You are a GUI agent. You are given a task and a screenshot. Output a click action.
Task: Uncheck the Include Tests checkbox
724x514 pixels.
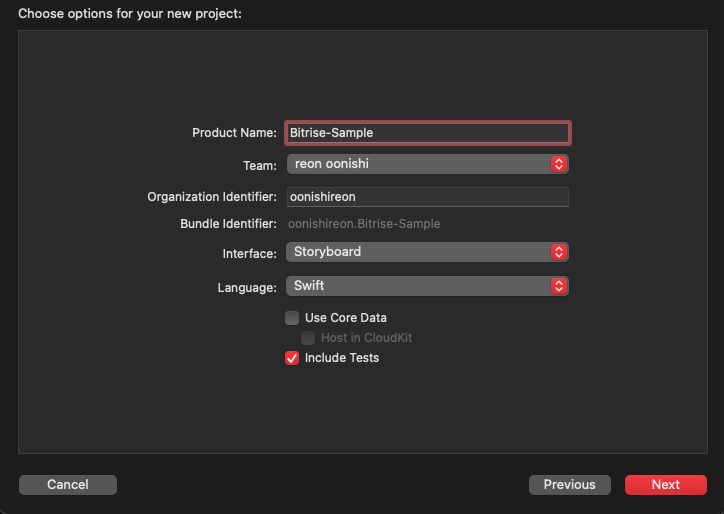[x=292, y=358]
